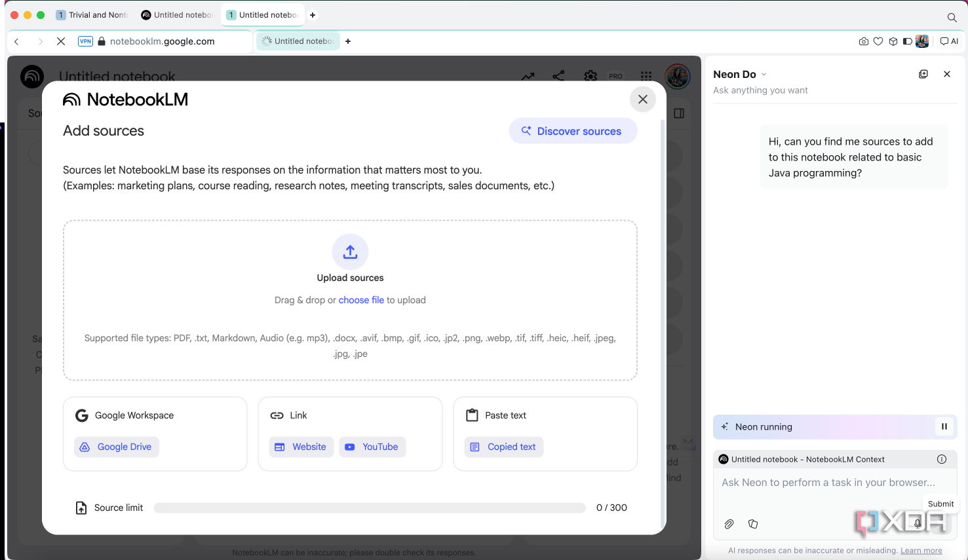Toggle the VPN badge in address bar
Viewport: 968px width, 560px height.
click(85, 41)
